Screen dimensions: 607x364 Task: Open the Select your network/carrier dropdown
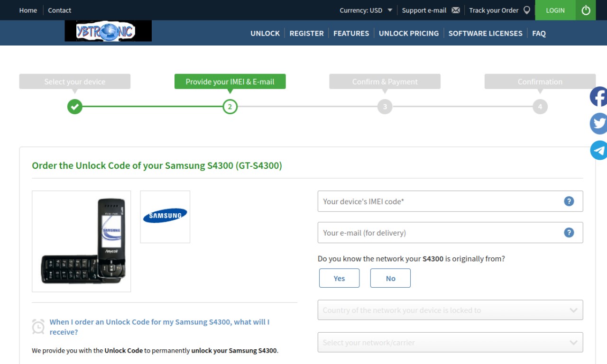[x=450, y=342]
